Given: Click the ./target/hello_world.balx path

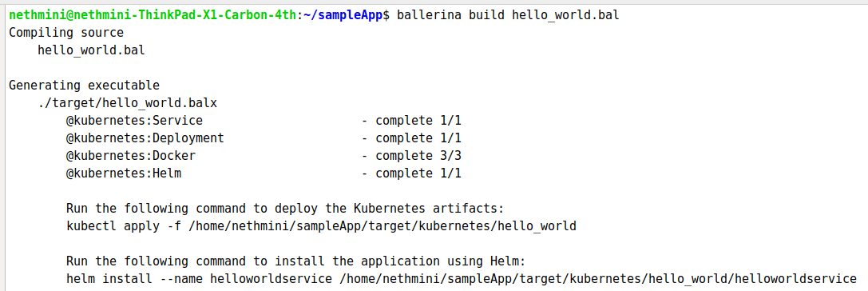Looking at the screenshot, I should [x=128, y=103].
